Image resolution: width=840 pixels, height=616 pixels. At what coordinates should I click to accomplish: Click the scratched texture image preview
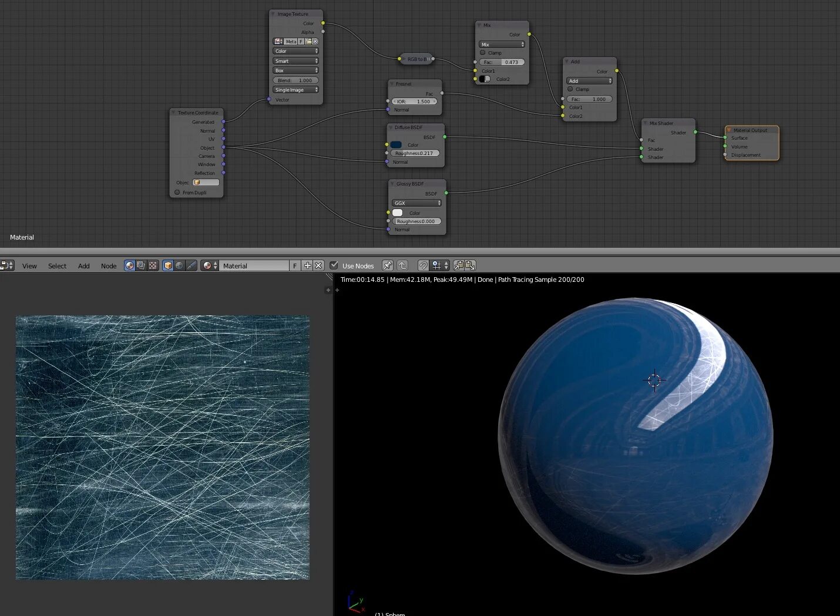pyautogui.click(x=163, y=447)
